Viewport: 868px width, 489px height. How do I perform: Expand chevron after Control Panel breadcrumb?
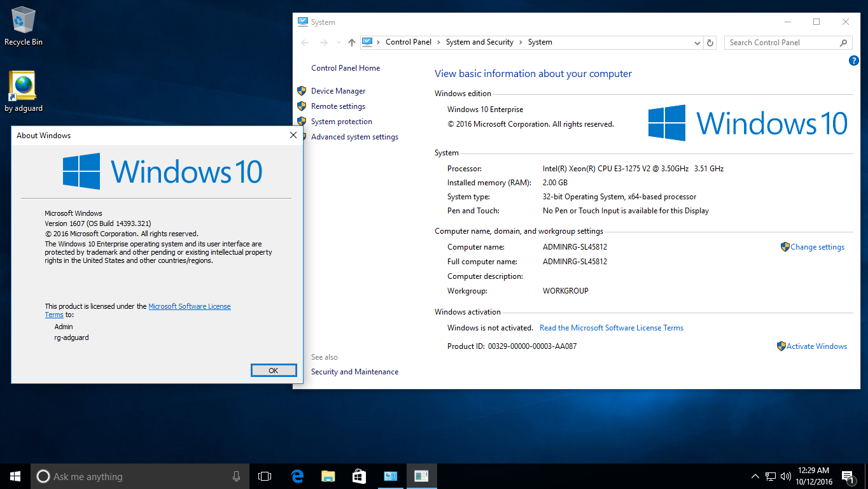click(x=438, y=42)
